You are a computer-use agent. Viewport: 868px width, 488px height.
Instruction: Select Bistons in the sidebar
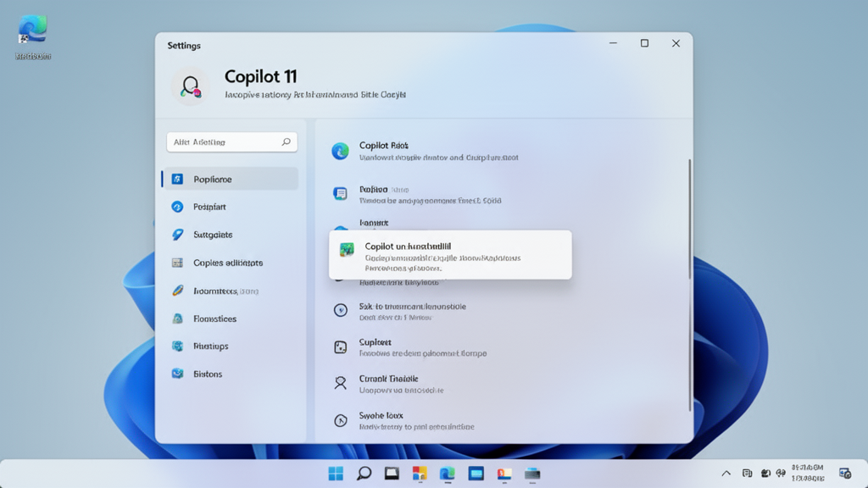231,374
